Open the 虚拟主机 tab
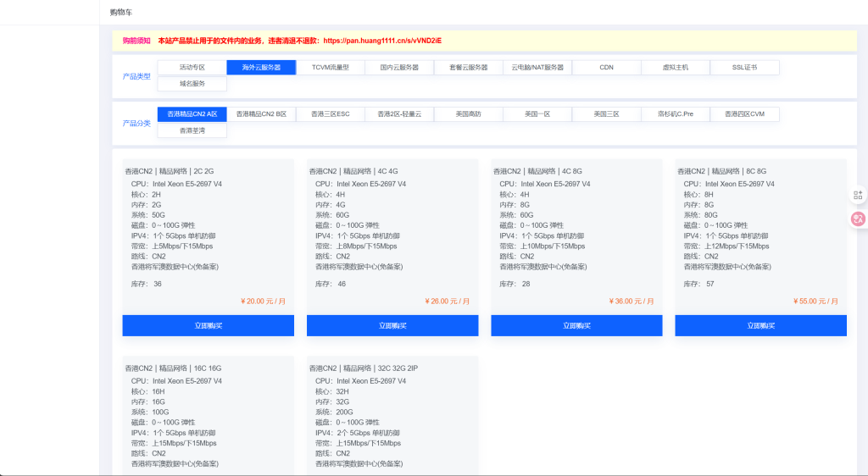 pyautogui.click(x=676, y=68)
